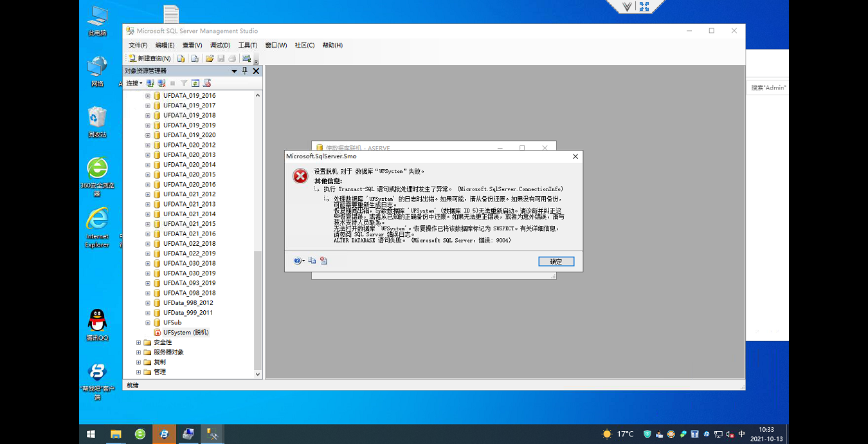868x444 pixels.
Task: Open the 编辑(E) menu
Action: 165,45
